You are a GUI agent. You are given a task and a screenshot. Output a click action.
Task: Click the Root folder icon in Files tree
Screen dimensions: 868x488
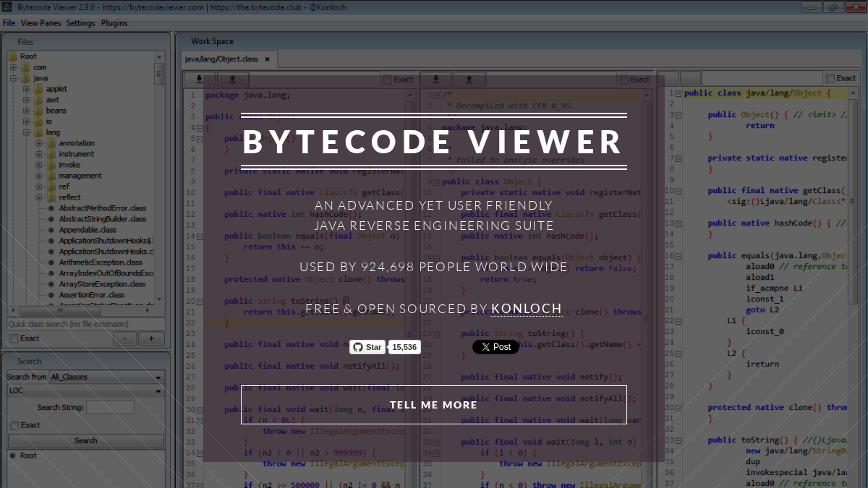click(12, 56)
